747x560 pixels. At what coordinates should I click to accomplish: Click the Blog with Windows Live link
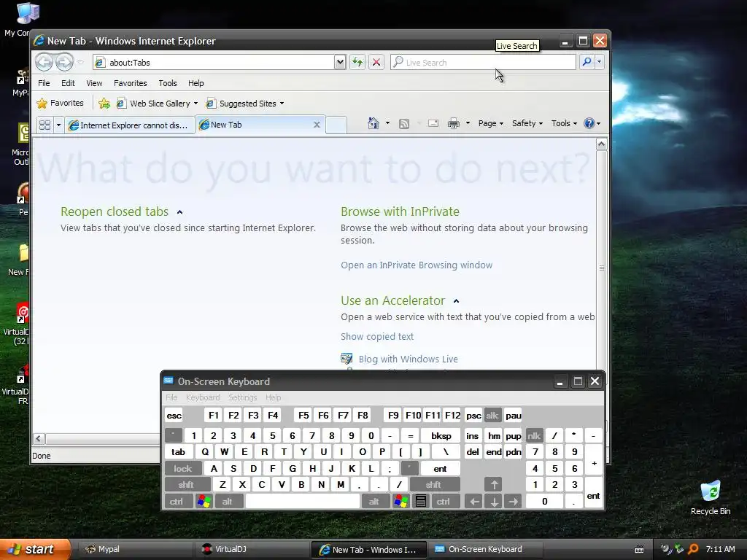coord(409,359)
